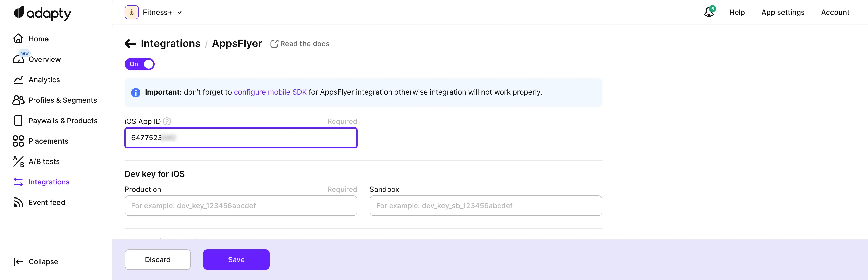Open the configure mobile SDK link
Screen dimensions: 868x280
click(270, 92)
